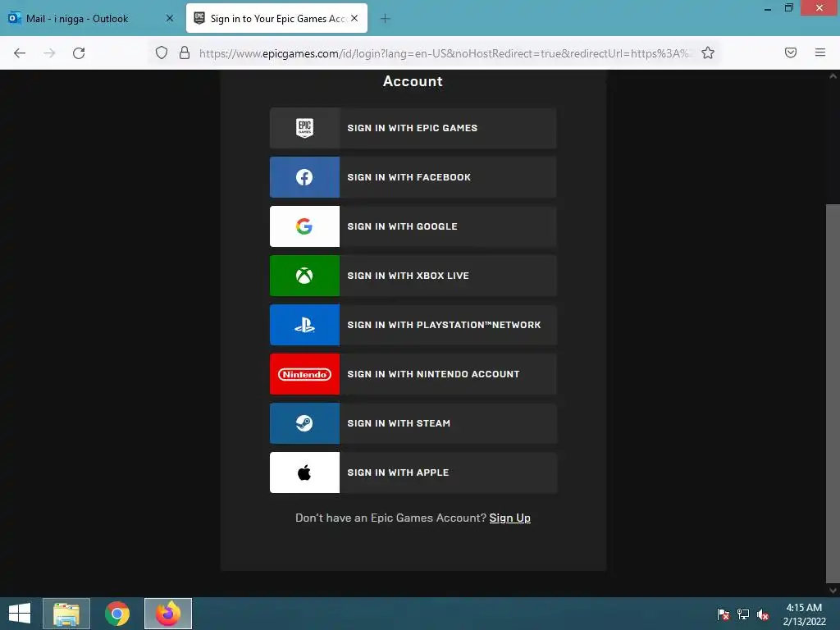
Task: Choose Sign in with Facebook
Action: point(413,177)
